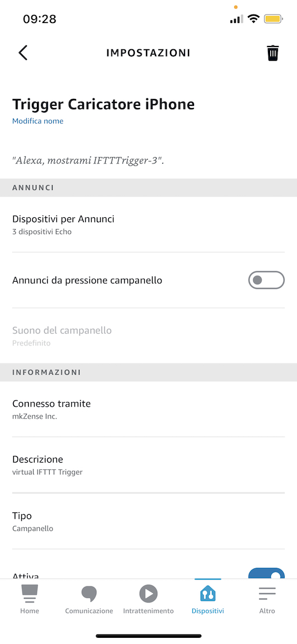Delete device with trash icon

click(x=273, y=53)
